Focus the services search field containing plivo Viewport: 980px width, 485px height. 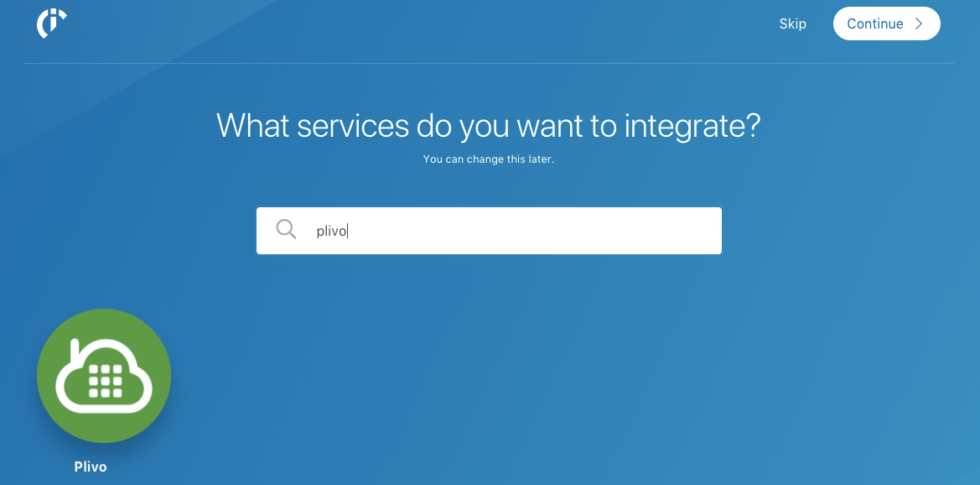tap(489, 231)
